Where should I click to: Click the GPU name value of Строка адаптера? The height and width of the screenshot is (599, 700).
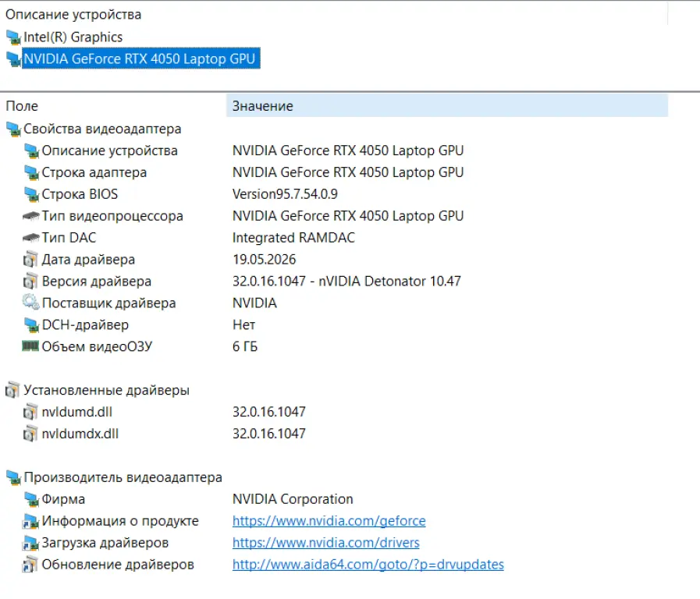[348, 172]
